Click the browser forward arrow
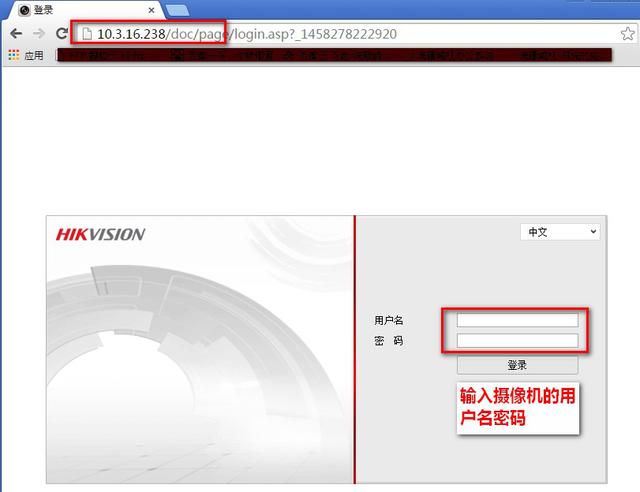Image resolution: width=640 pixels, height=492 pixels. (39, 33)
